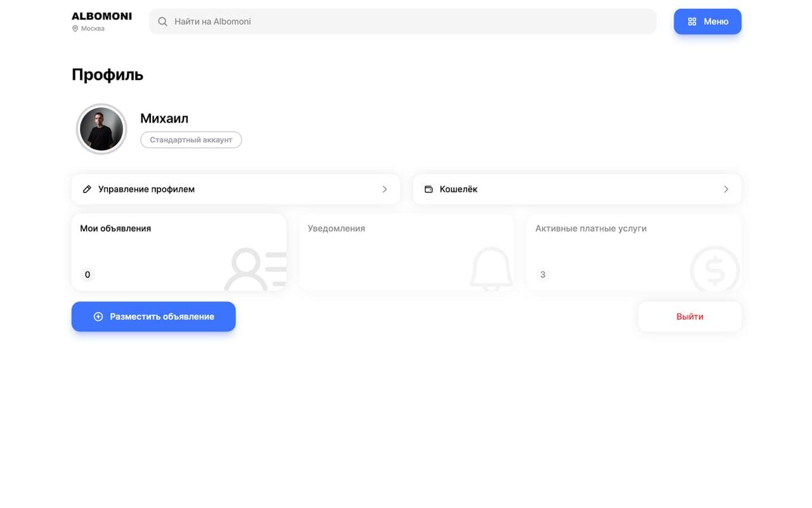
Task: Click the grid icon in Меню button
Action: click(692, 22)
